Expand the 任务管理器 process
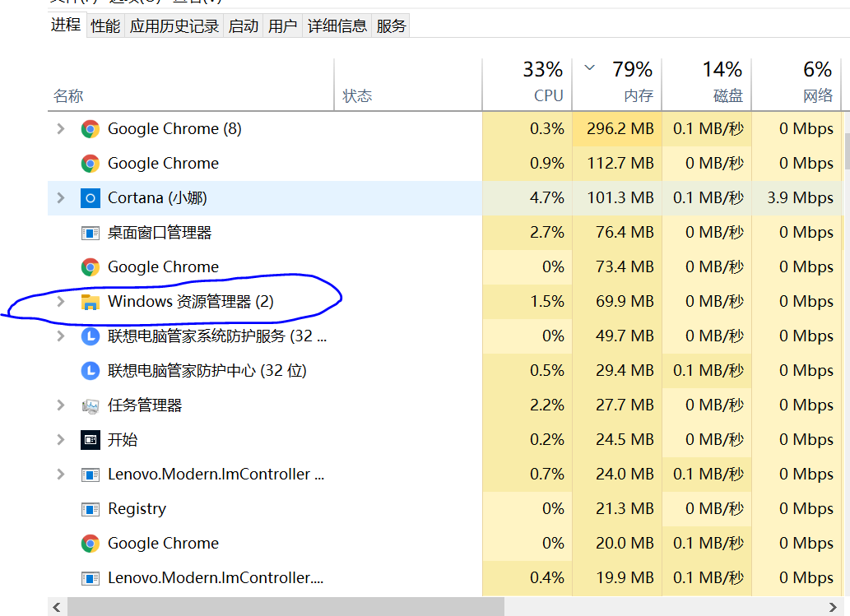850x616 pixels. point(61,405)
